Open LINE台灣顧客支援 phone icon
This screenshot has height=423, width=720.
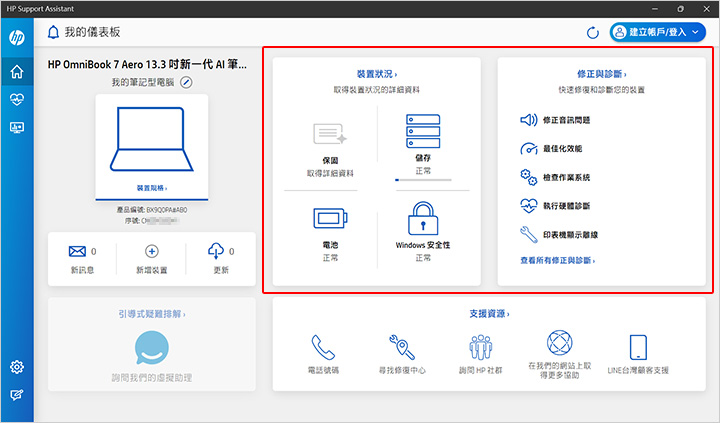638,347
